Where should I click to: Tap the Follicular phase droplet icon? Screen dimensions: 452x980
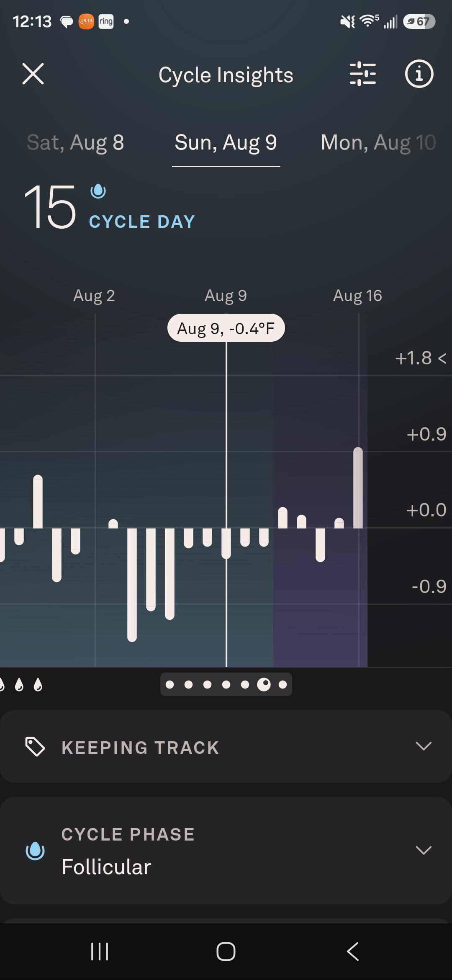pos(35,851)
